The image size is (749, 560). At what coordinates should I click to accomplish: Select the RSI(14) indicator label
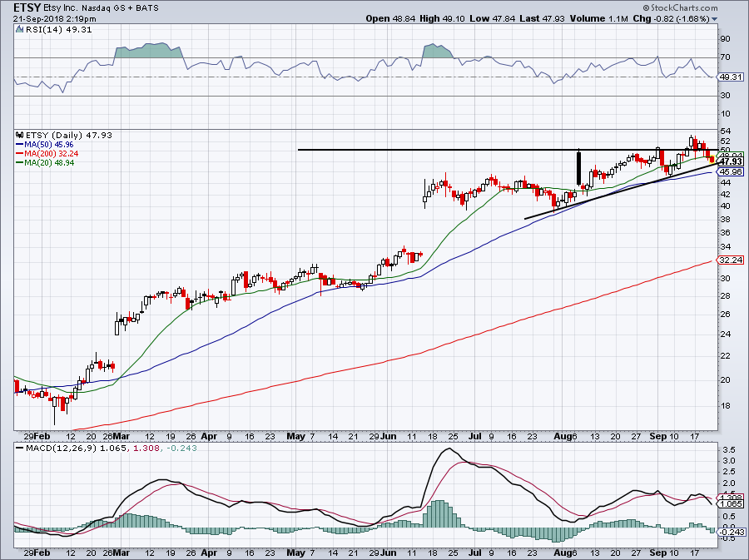42,31
